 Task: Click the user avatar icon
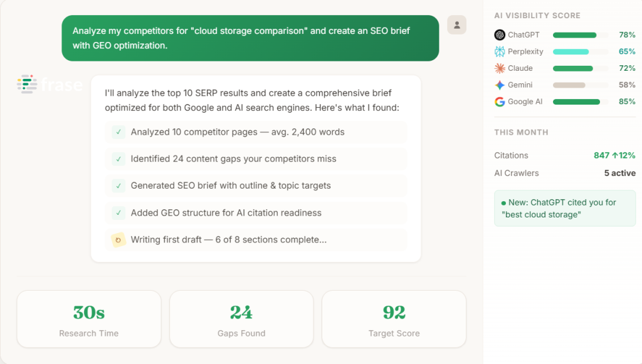[457, 25]
